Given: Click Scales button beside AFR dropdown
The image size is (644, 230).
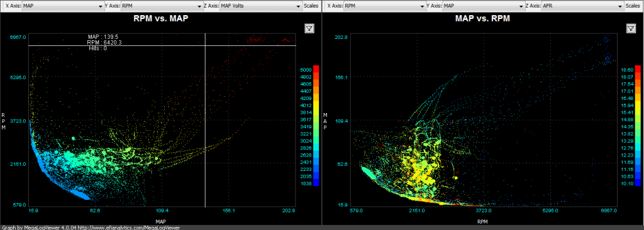Looking at the screenshot, I should (633, 6).
